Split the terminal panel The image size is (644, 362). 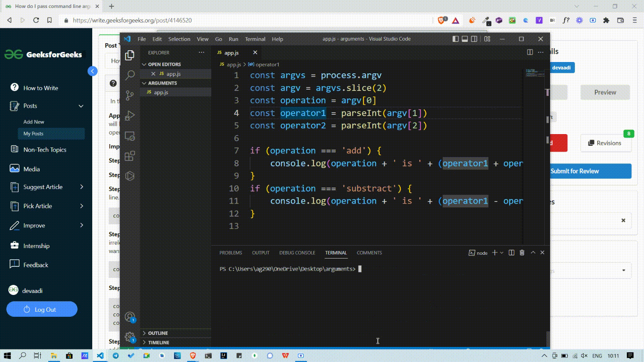pyautogui.click(x=512, y=253)
